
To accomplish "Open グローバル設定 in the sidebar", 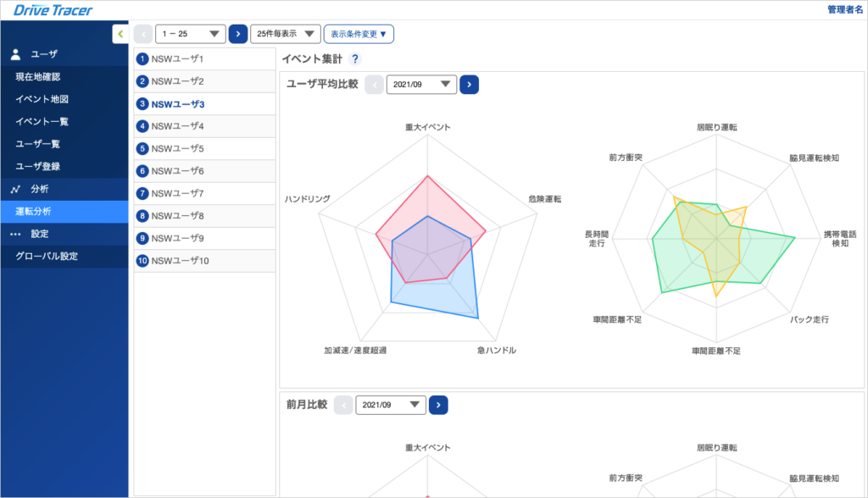I will (x=64, y=256).
